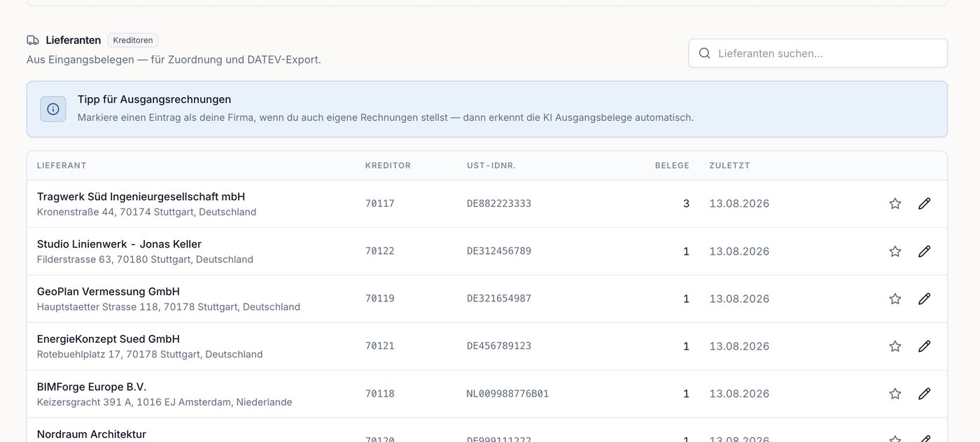Click Belege count 3 for Tragwerk Süd

(x=686, y=204)
